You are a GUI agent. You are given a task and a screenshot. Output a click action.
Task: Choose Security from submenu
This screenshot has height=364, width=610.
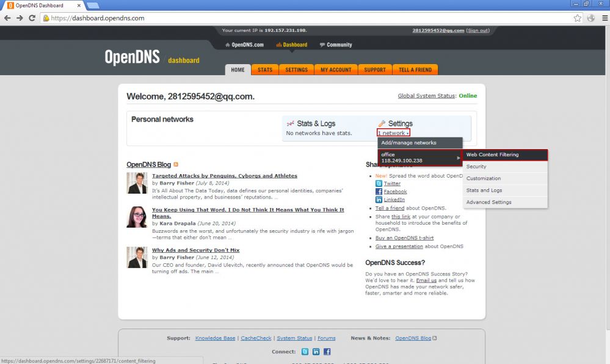point(505,167)
